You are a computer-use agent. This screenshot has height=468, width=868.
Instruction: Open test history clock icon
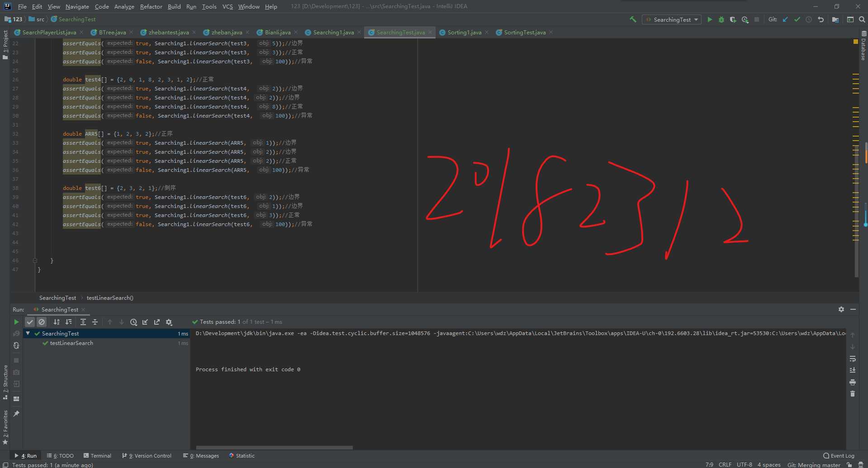click(x=133, y=322)
